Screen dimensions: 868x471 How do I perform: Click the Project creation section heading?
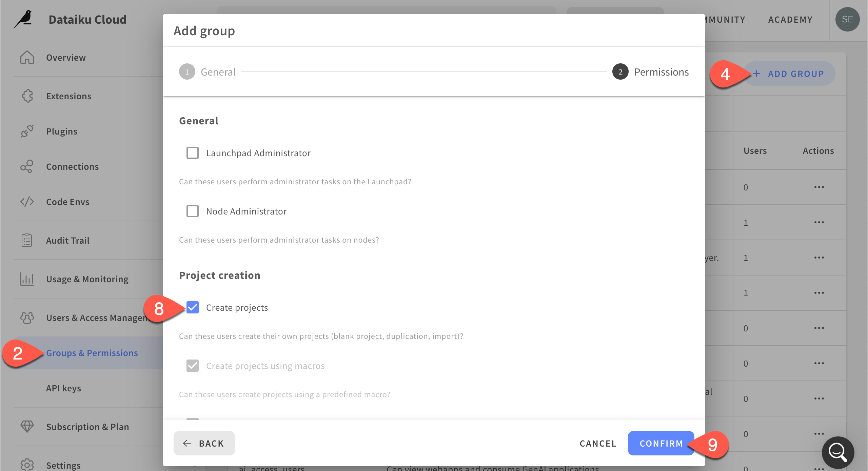(220, 275)
